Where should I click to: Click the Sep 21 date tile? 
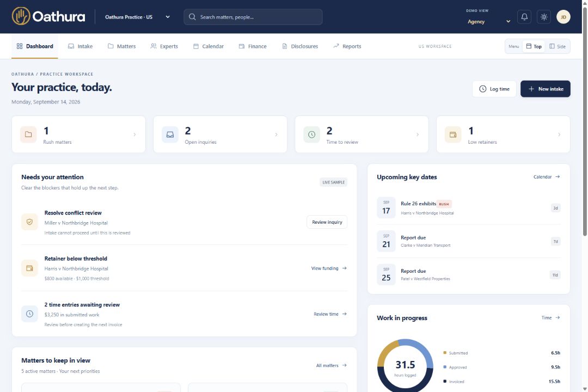[x=386, y=241]
